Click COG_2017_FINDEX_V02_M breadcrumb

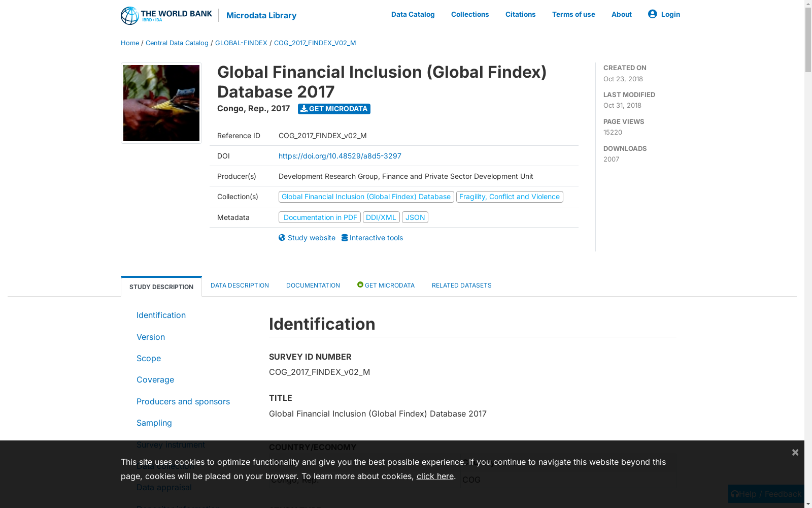coord(315,43)
